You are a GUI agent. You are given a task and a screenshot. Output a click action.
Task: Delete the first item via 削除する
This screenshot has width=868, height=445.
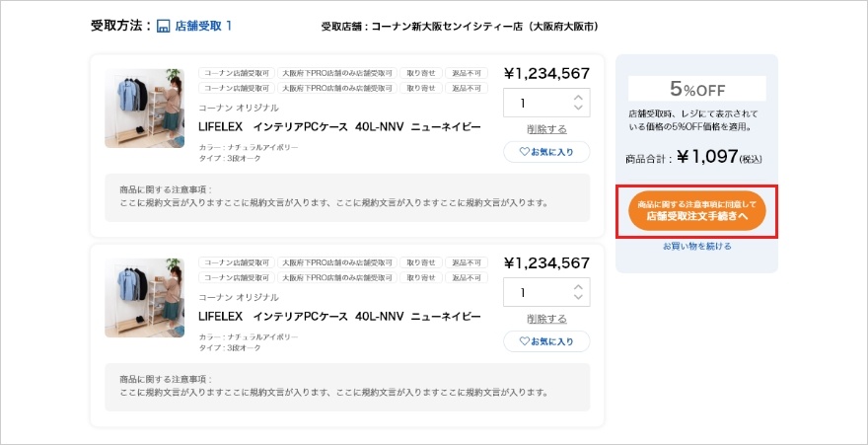click(x=546, y=129)
